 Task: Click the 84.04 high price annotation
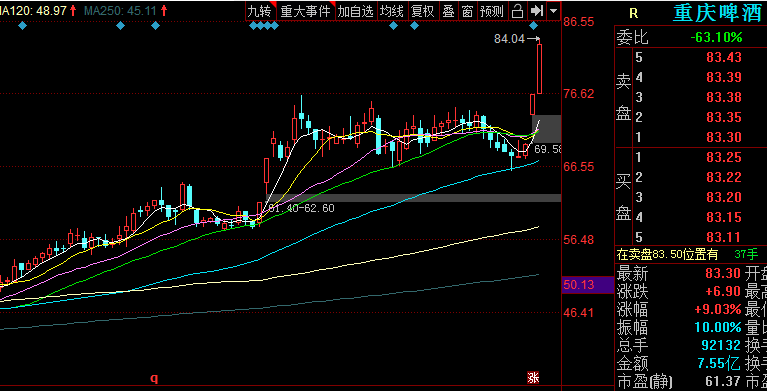(509, 39)
